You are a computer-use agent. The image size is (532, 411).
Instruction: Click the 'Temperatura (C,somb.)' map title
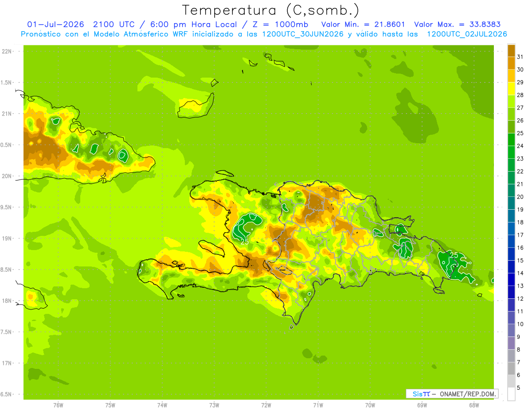(x=270, y=10)
